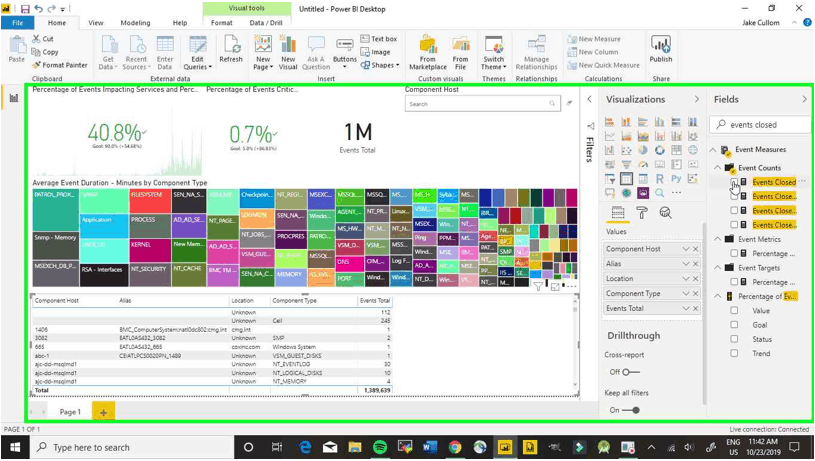
Task: Open more visuals ellipsis in Visualizations
Action: [x=676, y=193]
